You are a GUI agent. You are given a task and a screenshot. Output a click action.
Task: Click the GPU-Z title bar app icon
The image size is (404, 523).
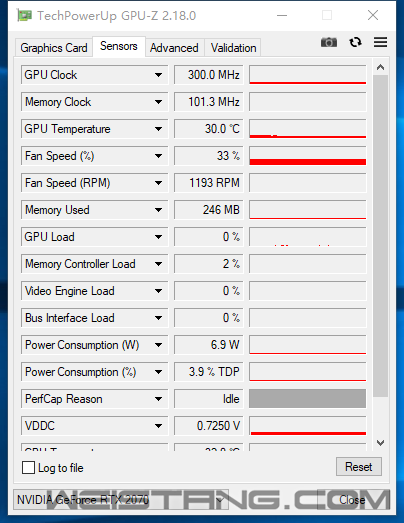point(24,15)
